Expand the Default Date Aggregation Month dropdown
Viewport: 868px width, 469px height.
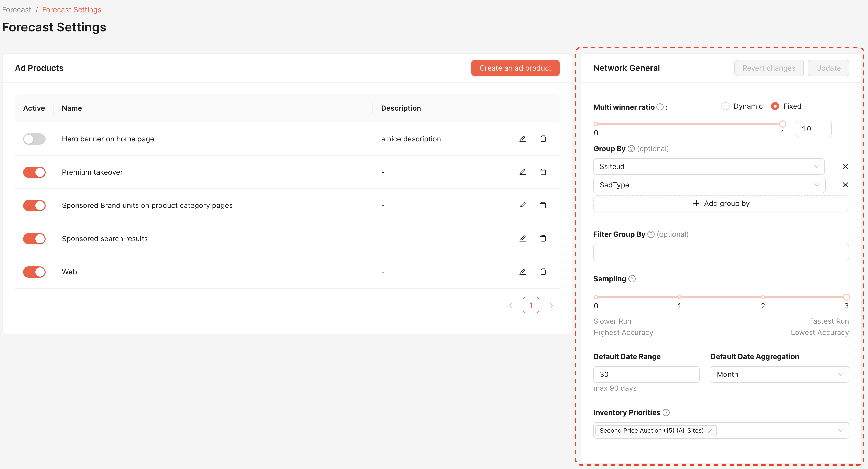779,374
